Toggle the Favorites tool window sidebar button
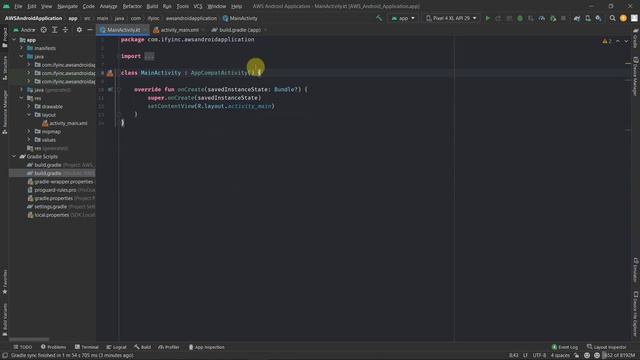 (x=5, y=282)
